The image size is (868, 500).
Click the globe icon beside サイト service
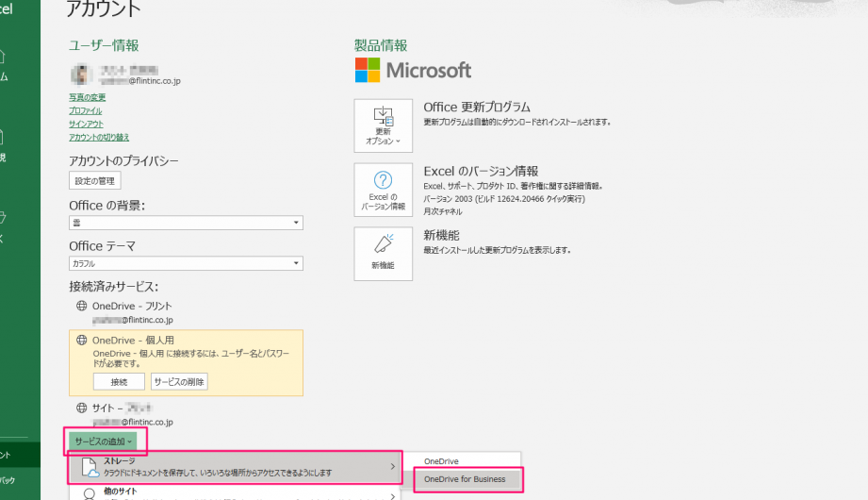tap(81, 408)
